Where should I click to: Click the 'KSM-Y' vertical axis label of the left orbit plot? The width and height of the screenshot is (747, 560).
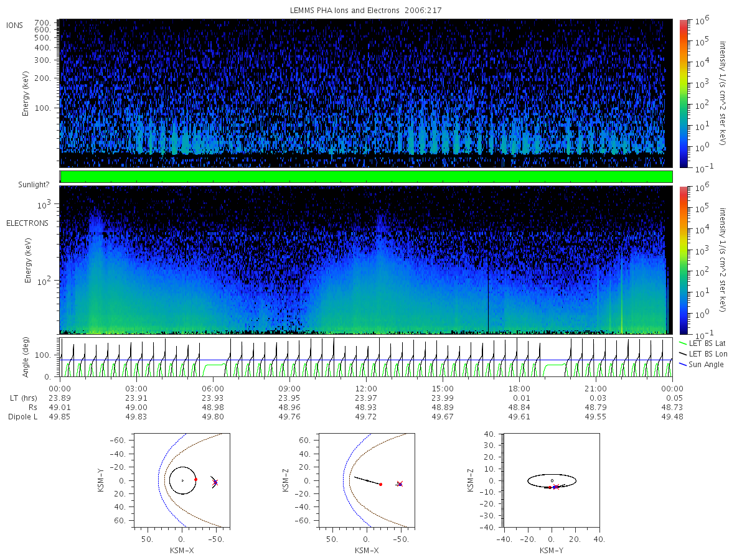(100, 480)
